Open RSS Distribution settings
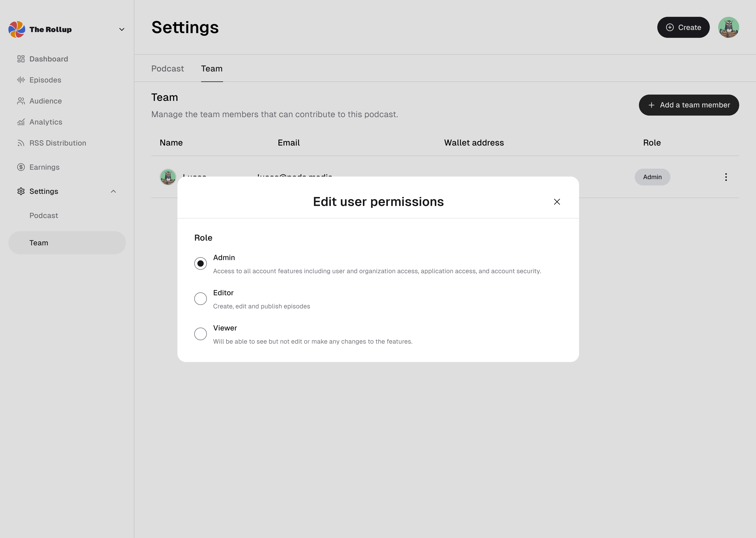756x538 pixels. (x=58, y=143)
